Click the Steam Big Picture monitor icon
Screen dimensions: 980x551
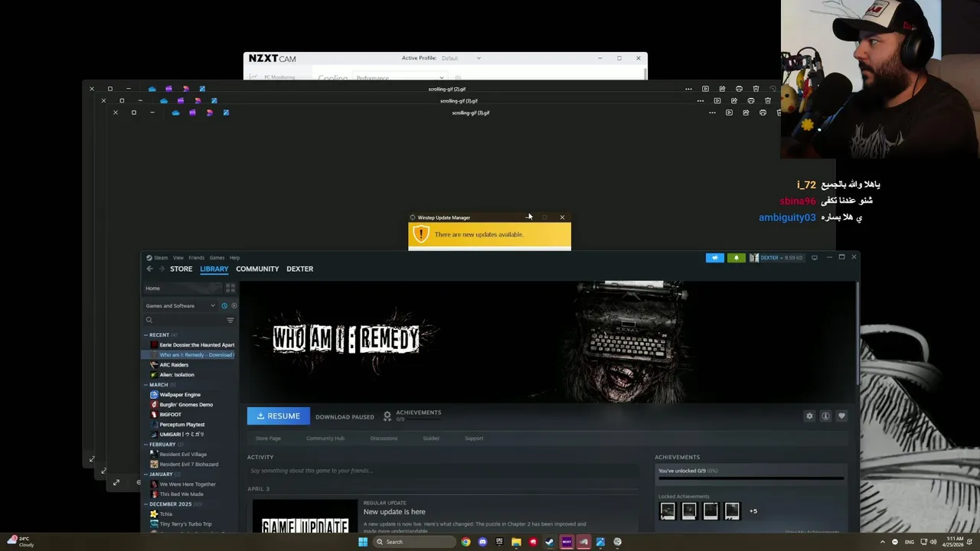[815, 257]
